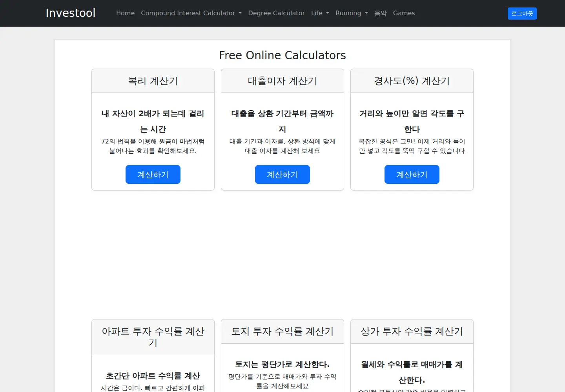This screenshot has height=392, width=565.
Task: Open the 음악 nav link
Action: tap(381, 13)
